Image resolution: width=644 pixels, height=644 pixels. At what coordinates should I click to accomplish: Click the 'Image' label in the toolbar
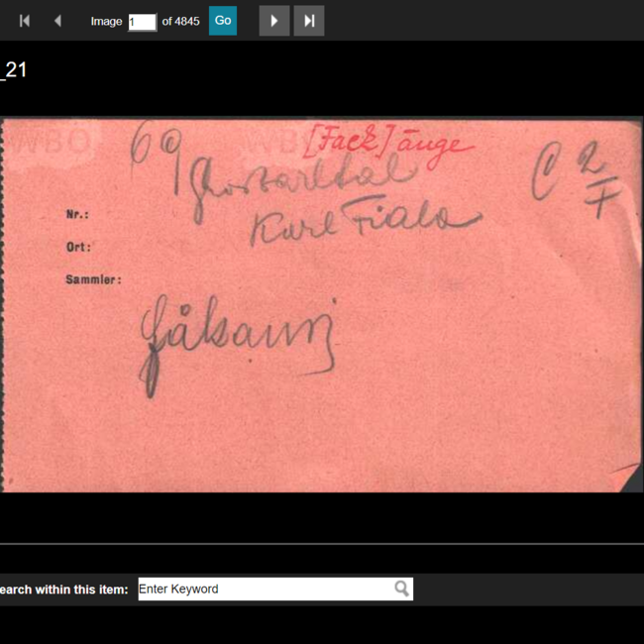pyautogui.click(x=106, y=22)
